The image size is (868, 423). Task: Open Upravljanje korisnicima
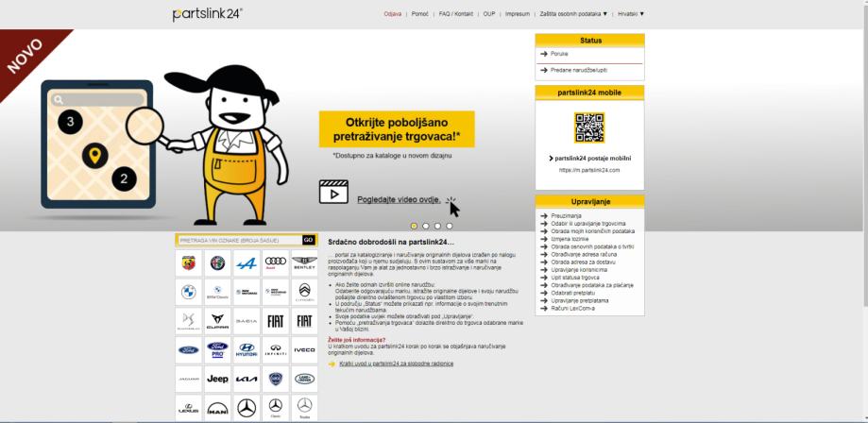[x=579, y=270]
